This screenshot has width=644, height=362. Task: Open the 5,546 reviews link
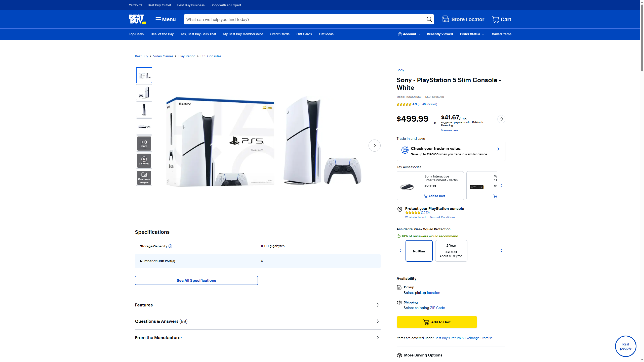click(x=427, y=104)
